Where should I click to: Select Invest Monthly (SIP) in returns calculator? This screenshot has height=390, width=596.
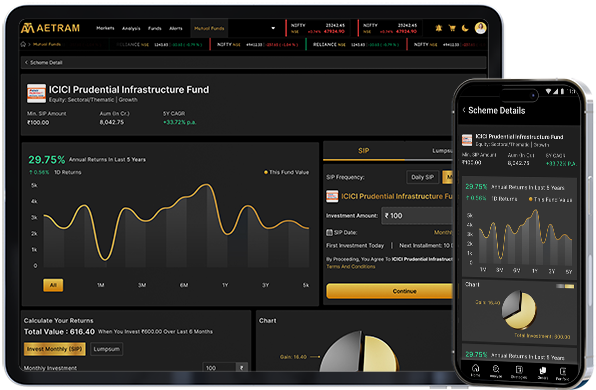coord(54,349)
